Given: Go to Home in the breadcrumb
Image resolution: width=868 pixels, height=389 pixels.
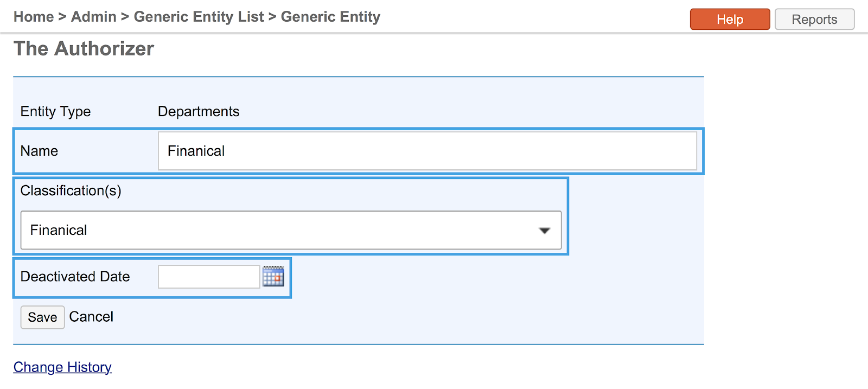Looking at the screenshot, I should pyautogui.click(x=34, y=17).
